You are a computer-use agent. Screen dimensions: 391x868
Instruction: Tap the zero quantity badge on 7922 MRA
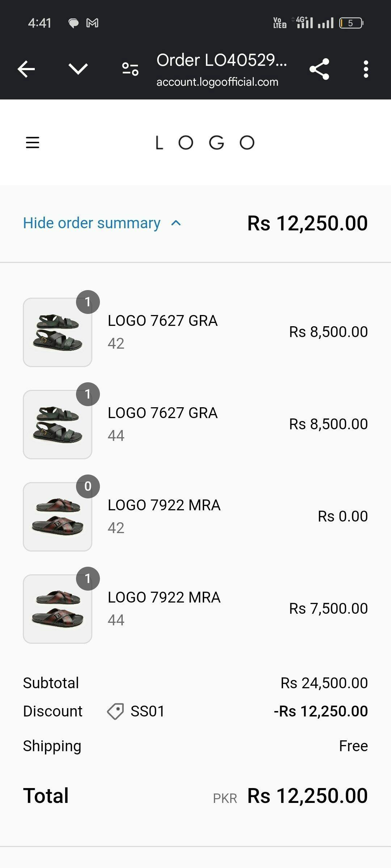coord(88,486)
